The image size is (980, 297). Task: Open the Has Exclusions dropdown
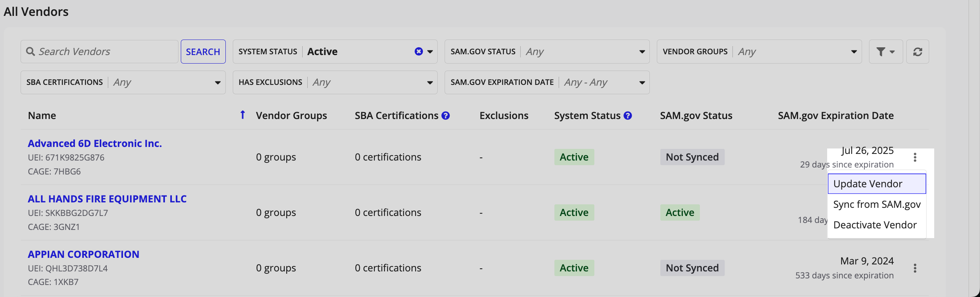pyautogui.click(x=335, y=82)
